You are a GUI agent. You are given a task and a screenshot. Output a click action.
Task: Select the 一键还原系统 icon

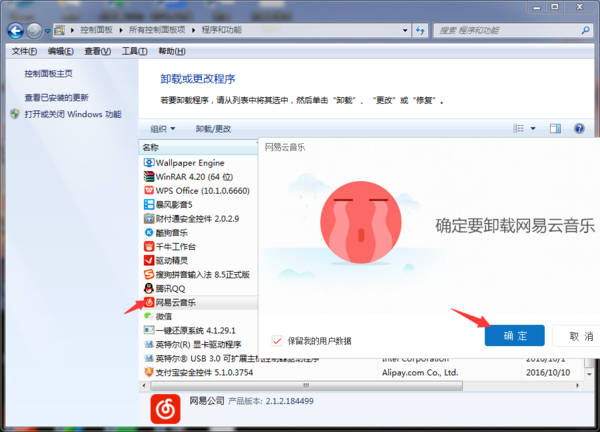coord(148,330)
